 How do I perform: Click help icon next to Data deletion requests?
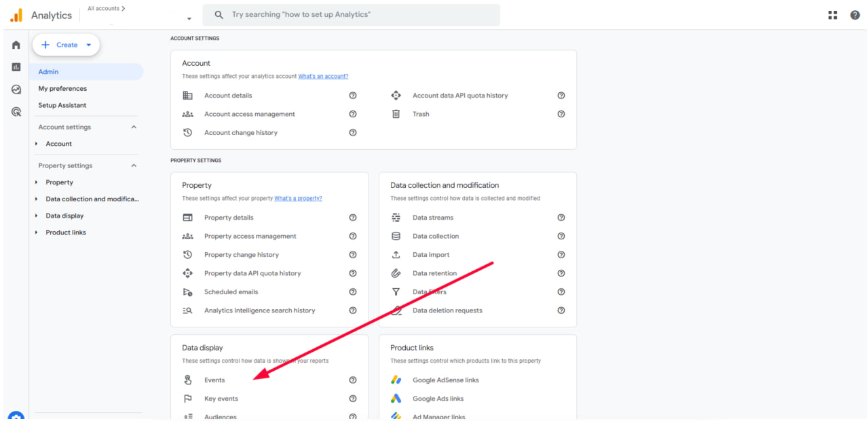[561, 310]
